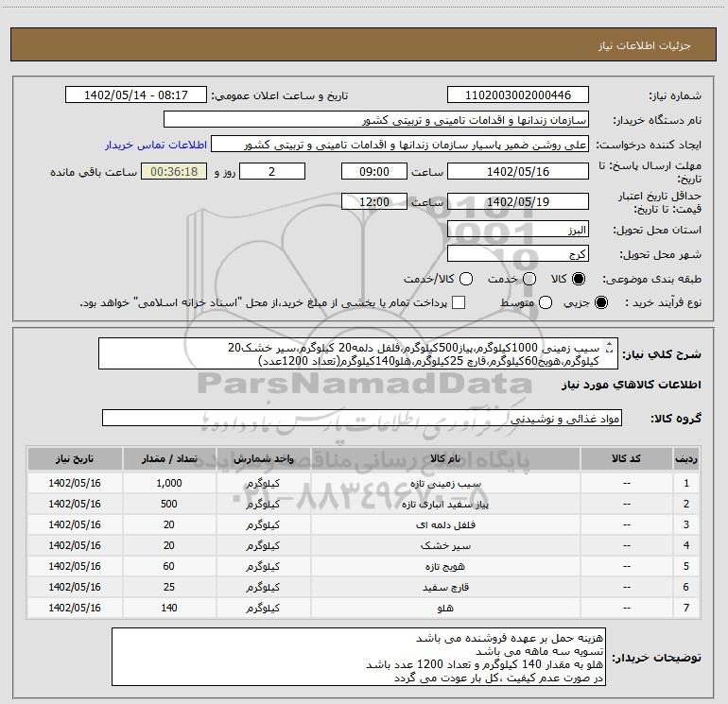Click the جزئیات اطلاعات نیاز header bar
Viewport: 728px width, 704px height.
click(364, 44)
